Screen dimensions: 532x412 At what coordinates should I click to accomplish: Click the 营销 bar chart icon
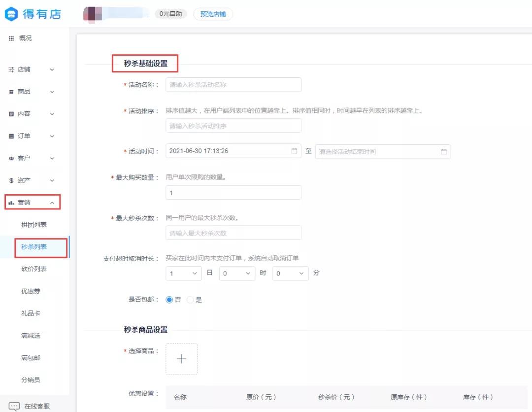11,203
